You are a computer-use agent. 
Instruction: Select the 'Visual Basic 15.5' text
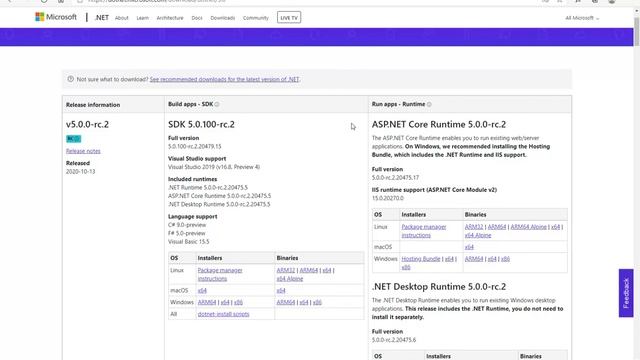tap(189, 242)
